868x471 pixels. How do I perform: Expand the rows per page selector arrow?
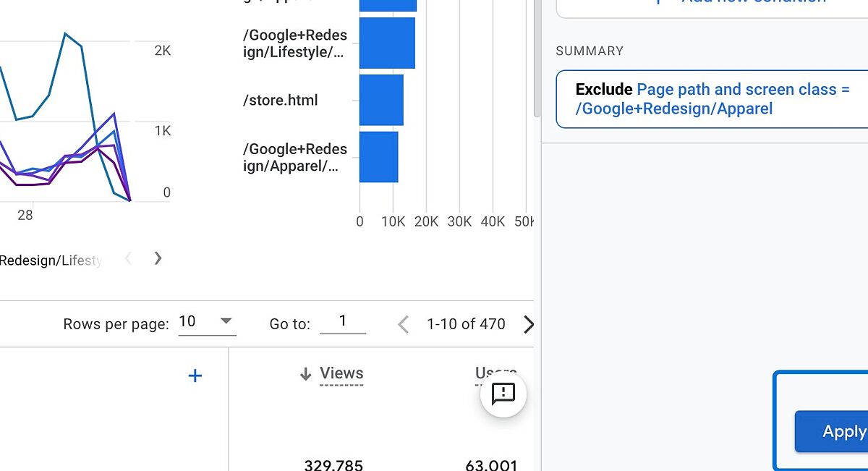pos(226,321)
